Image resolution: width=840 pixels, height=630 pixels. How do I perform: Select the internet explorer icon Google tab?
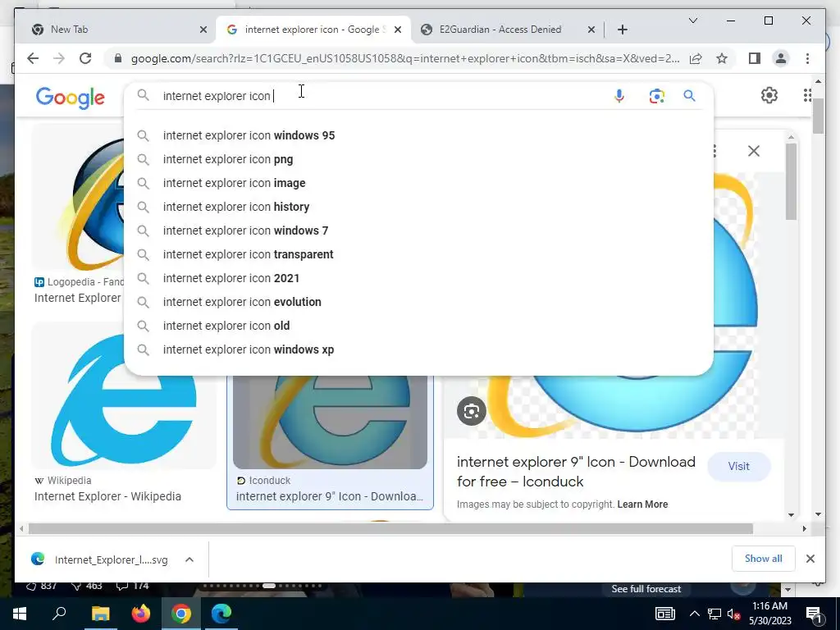(x=313, y=30)
